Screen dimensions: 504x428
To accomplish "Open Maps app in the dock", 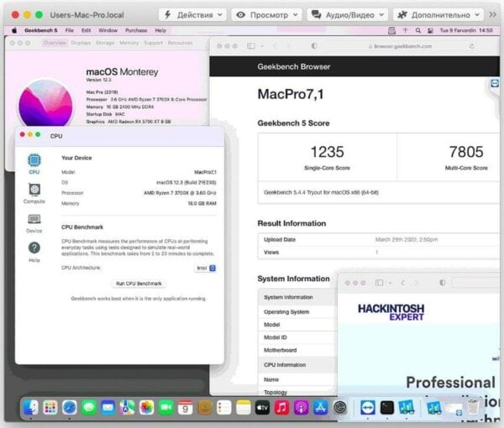I will (128, 408).
